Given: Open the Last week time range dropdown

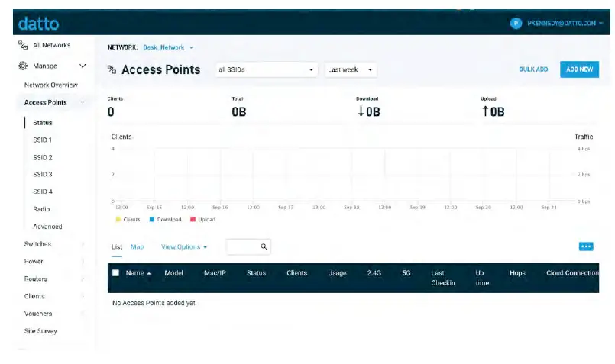Looking at the screenshot, I should 351,69.
